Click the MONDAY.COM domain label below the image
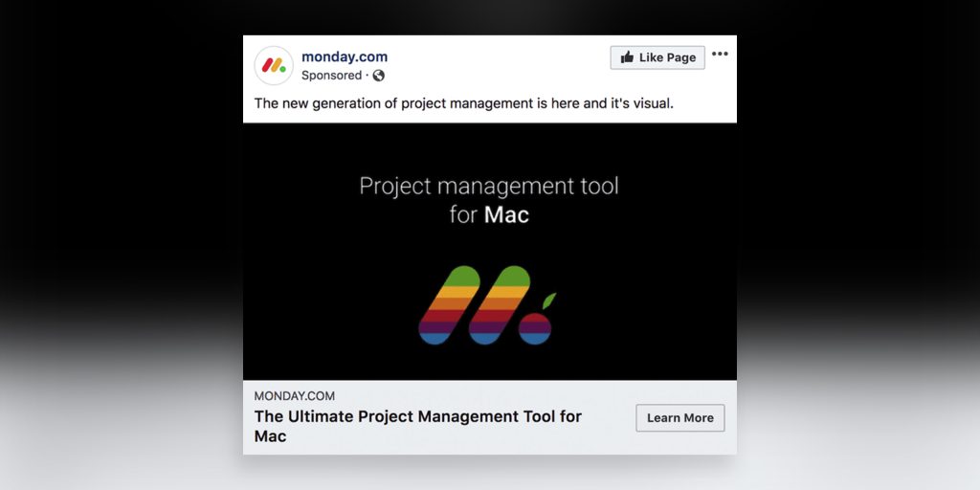 pyautogui.click(x=295, y=396)
